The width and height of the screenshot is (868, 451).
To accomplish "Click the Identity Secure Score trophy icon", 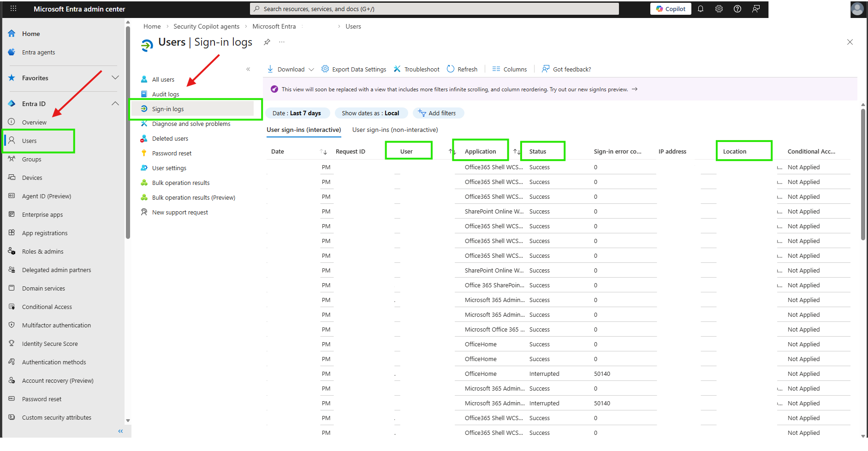I will point(12,344).
